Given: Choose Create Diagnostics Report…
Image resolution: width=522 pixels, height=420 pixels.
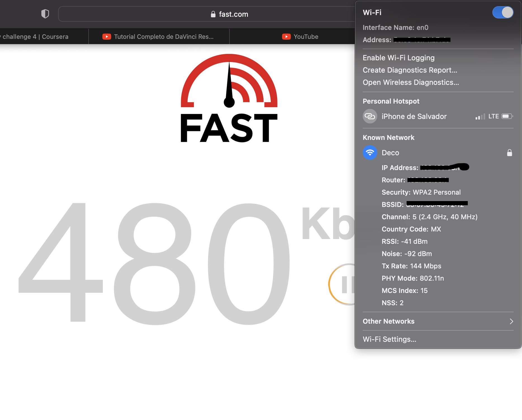Looking at the screenshot, I should 410,70.
